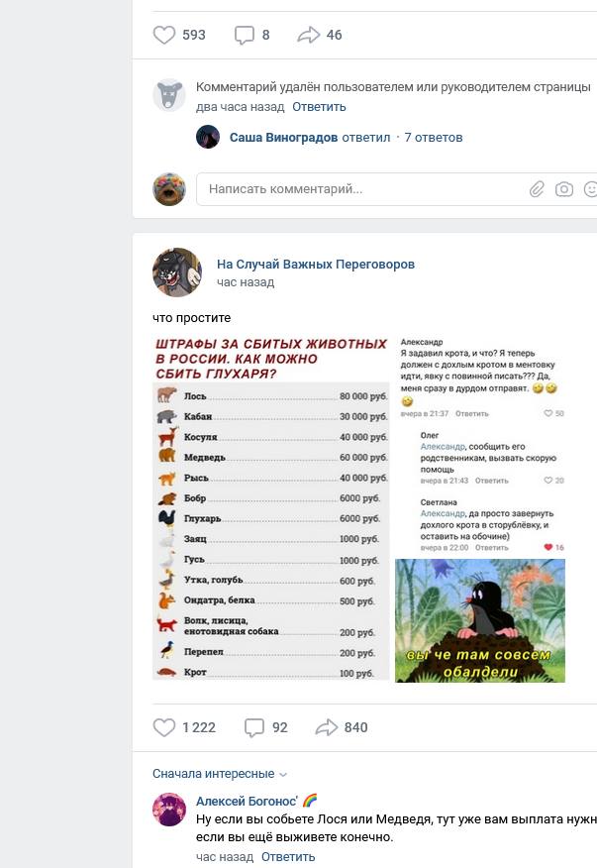Open the 92 comments icon
The image size is (597, 868).
[254, 727]
